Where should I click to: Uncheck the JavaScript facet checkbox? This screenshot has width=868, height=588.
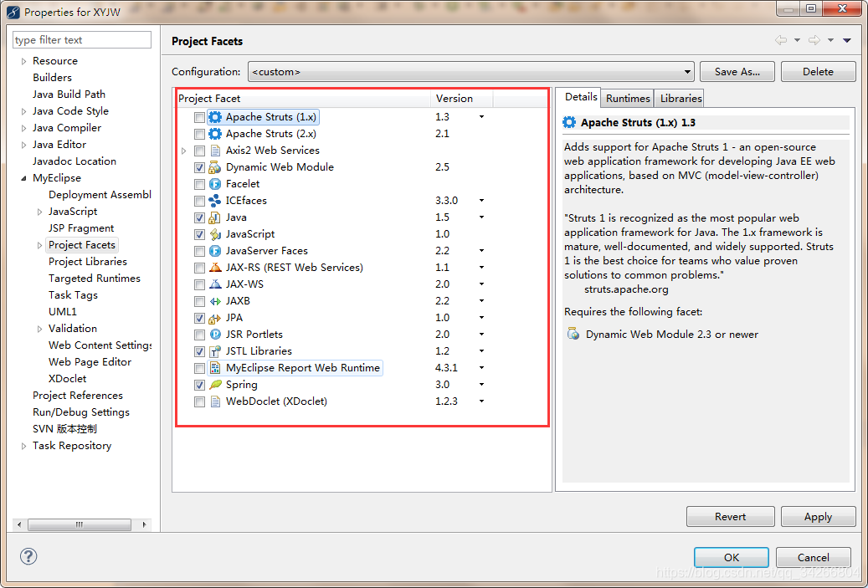click(199, 234)
